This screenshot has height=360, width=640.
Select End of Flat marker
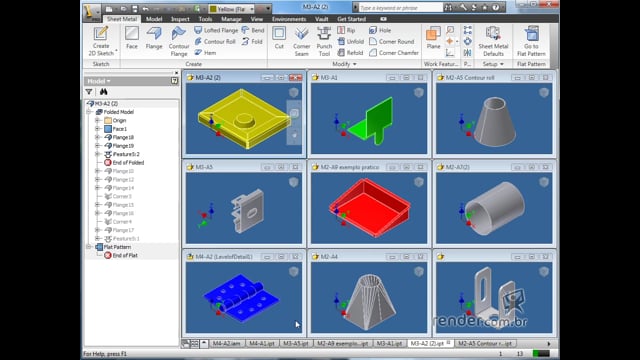121,256
